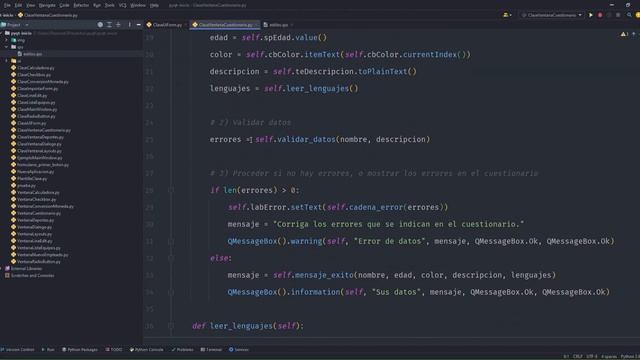Screen dimensions: 640x360
Task: Open the Run menu
Action: coord(97,5)
